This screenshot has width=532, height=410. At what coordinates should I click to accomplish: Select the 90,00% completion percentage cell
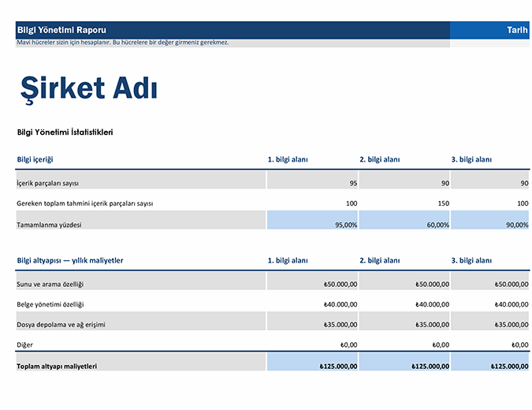point(490,225)
